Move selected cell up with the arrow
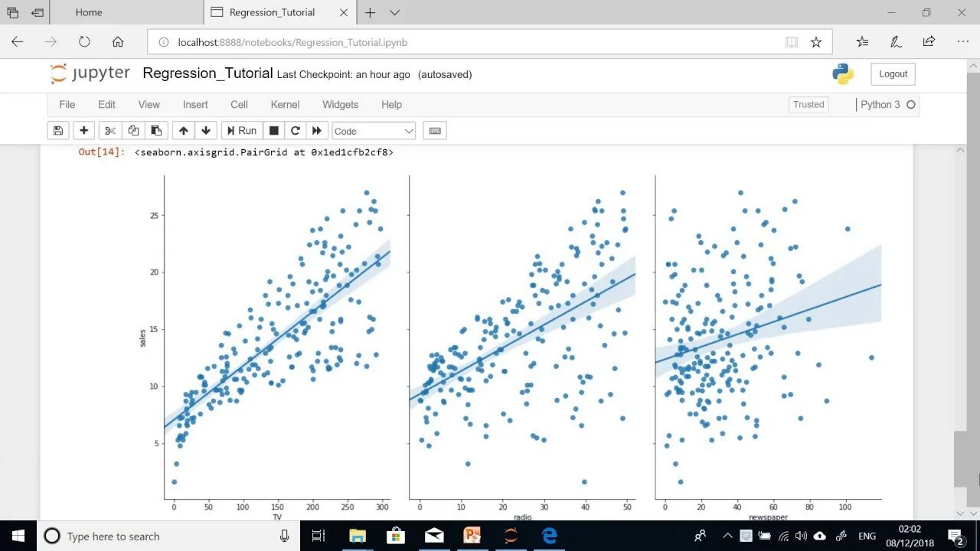Image resolution: width=980 pixels, height=551 pixels. [x=184, y=131]
